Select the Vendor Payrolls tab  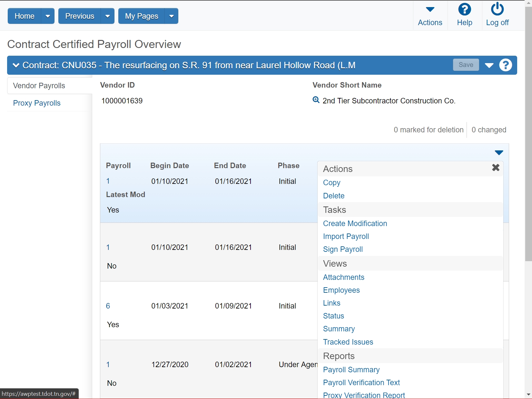click(x=39, y=86)
